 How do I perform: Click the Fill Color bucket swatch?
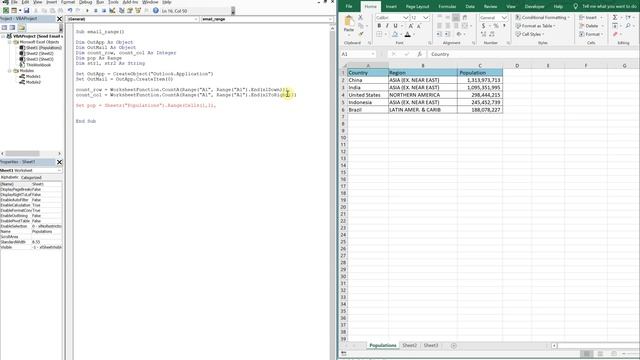click(x=395, y=34)
